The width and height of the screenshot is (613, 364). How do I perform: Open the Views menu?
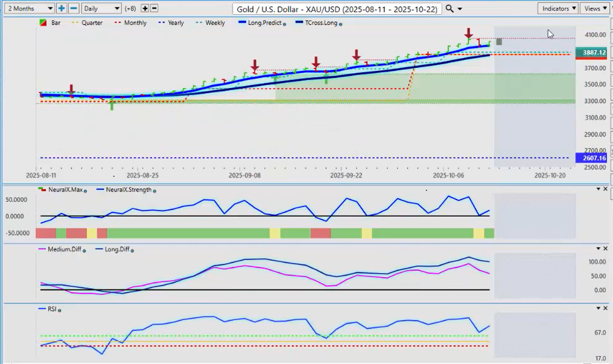(x=595, y=9)
